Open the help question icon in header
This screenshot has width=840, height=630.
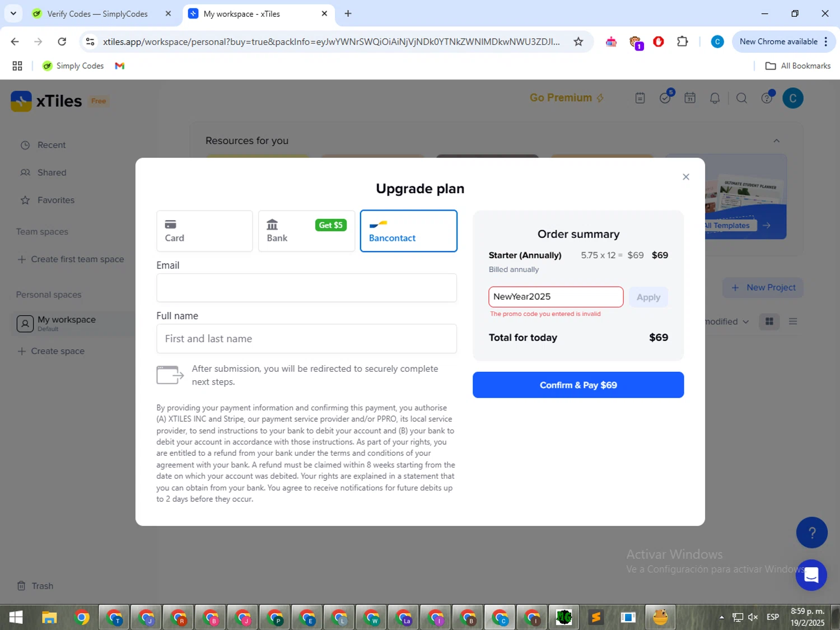(x=767, y=98)
